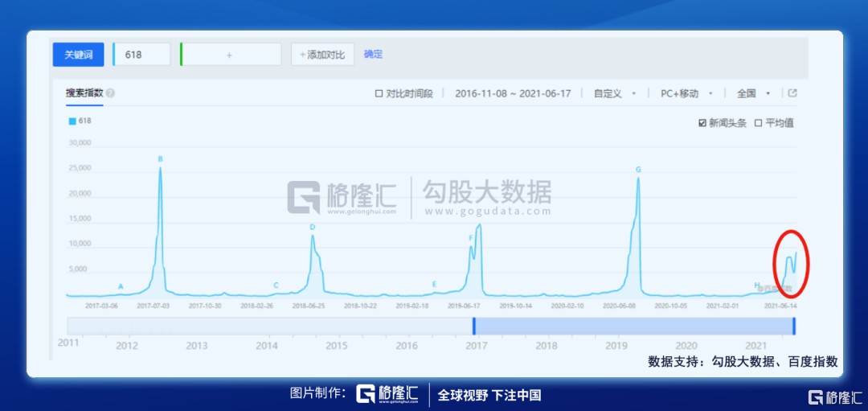Click the 2012 year label on the timeline

click(127, 346)
